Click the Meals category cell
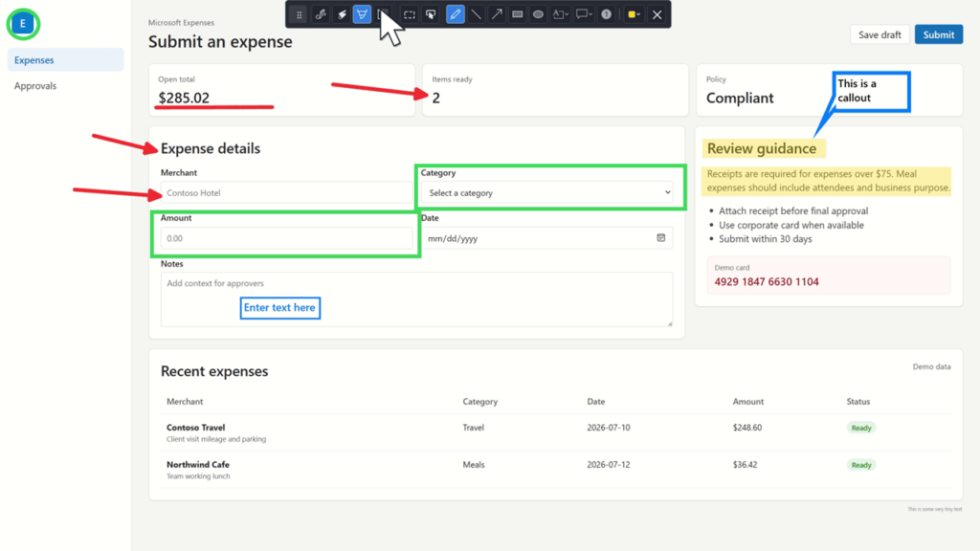The height and width of the screenshot is (551, 980). pyautogui.click(x=473, y=464)
